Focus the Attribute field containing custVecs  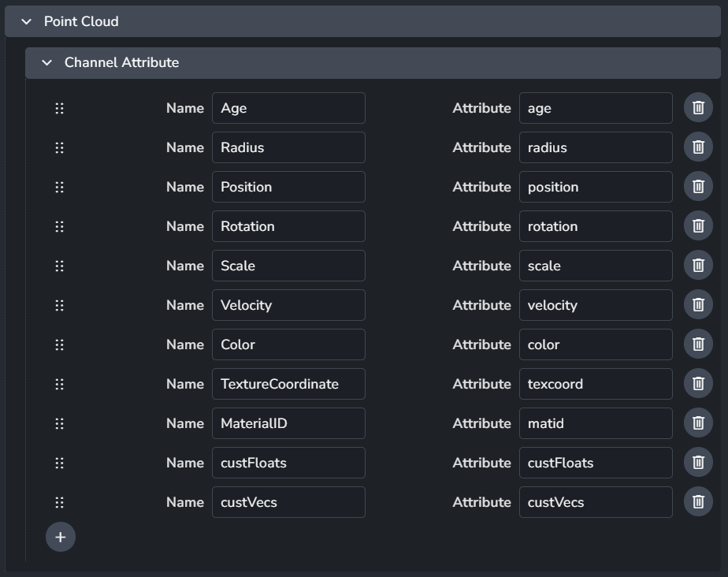596,502
